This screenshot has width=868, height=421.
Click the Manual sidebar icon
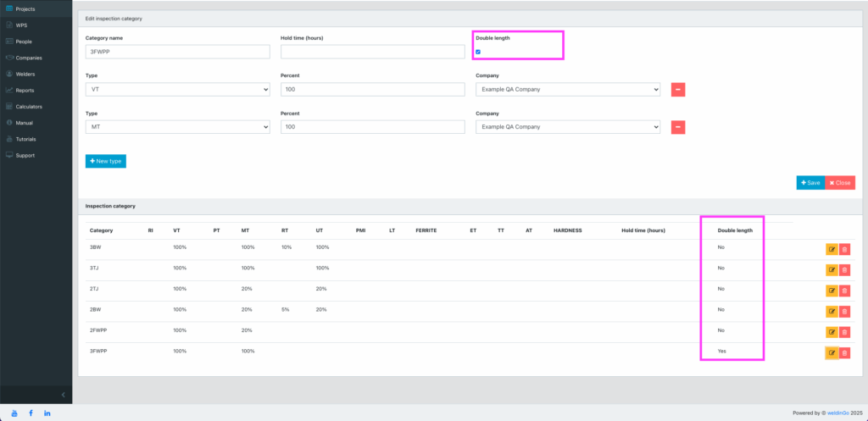coord(9,123)
